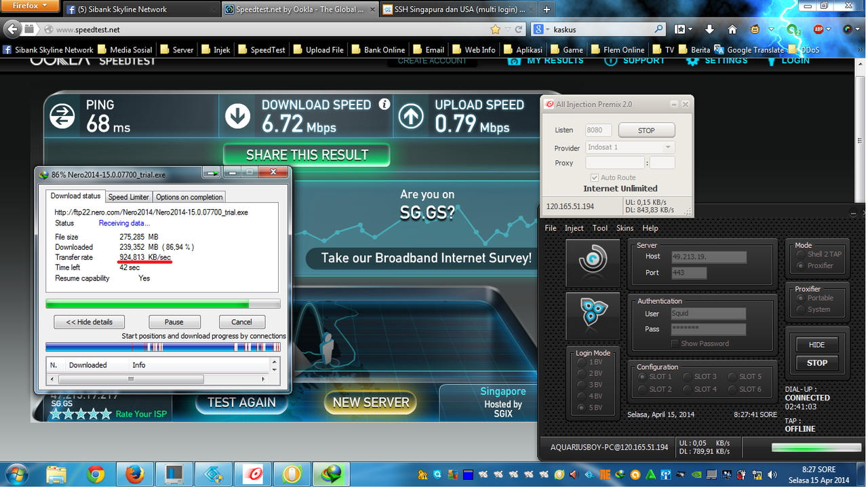The height and width of the screenshot is (488, 868).
Task: Click search engine Google icon in search box
Action: point(538,29)
